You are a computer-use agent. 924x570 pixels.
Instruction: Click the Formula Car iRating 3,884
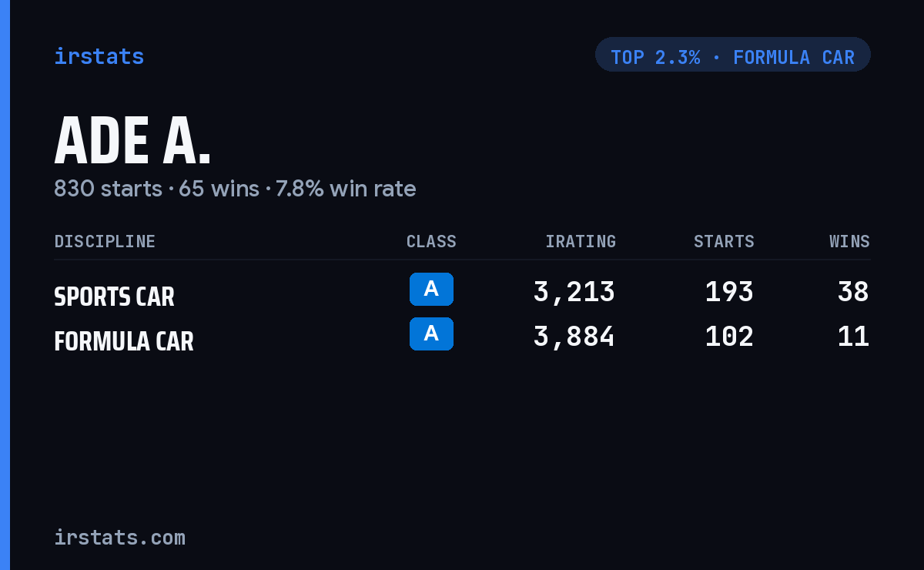pyautogui.click(x=574, y=337)
